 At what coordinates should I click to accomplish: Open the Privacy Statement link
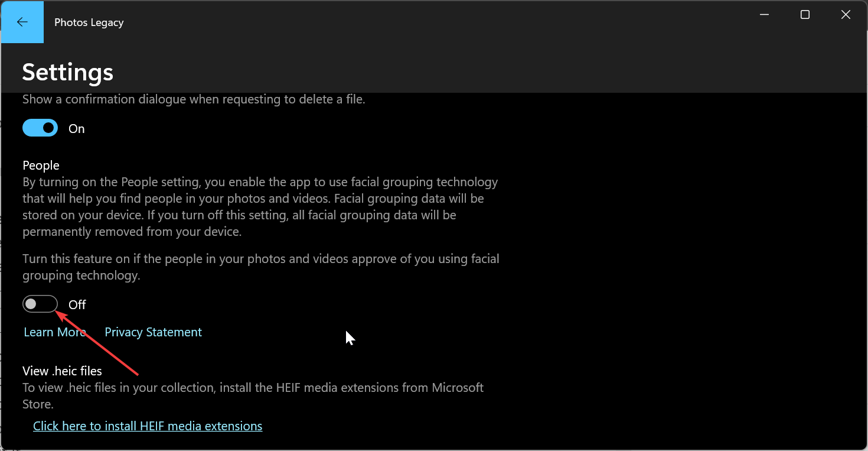[153, 332]
